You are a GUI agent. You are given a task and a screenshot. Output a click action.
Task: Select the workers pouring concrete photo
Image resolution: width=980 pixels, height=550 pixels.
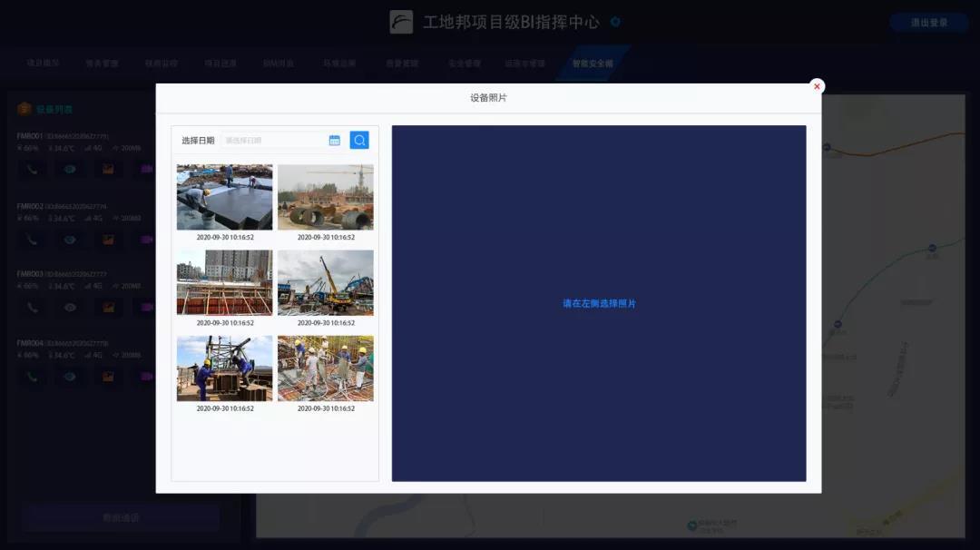[325, 368]
